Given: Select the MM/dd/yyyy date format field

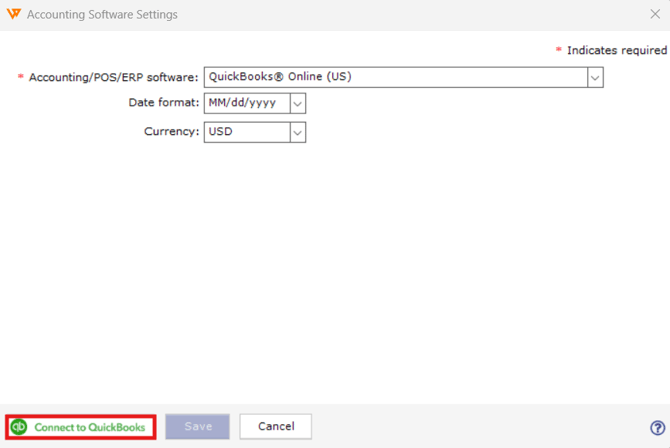Looking at the screenshot, I should click(x=247, y=103).
